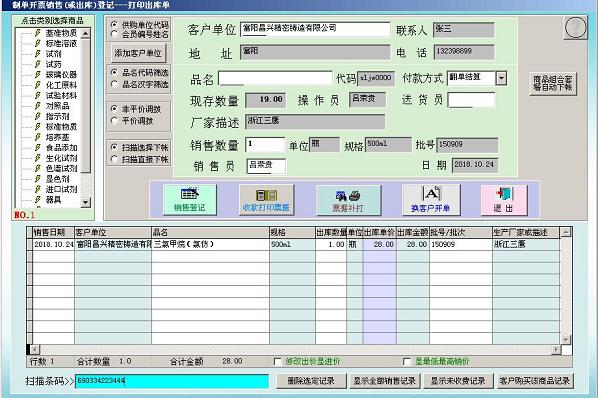
Task: Click the 商品组合套餐自动下帐 button
Action: (x=553, y=83)
